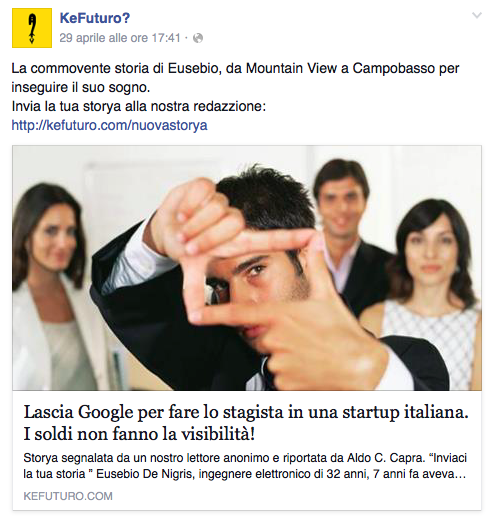Open the kefuturo.com/nuovastorya link
This screenshot has height=520, width=489.
(x=110, y=125)
